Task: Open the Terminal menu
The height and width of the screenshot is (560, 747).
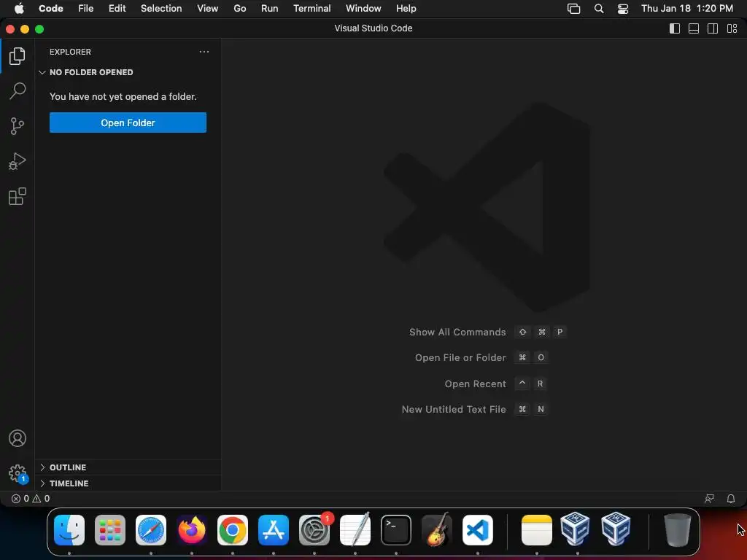Action: coord(311,8)
